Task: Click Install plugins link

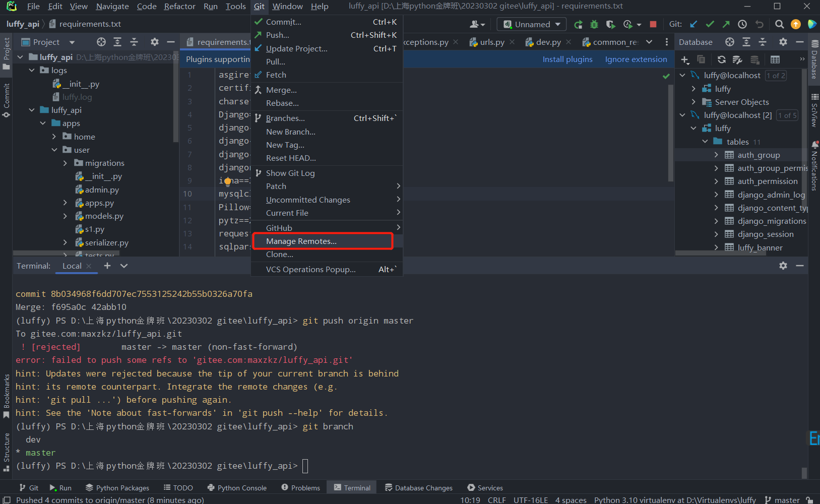Action: coord(567,59)
